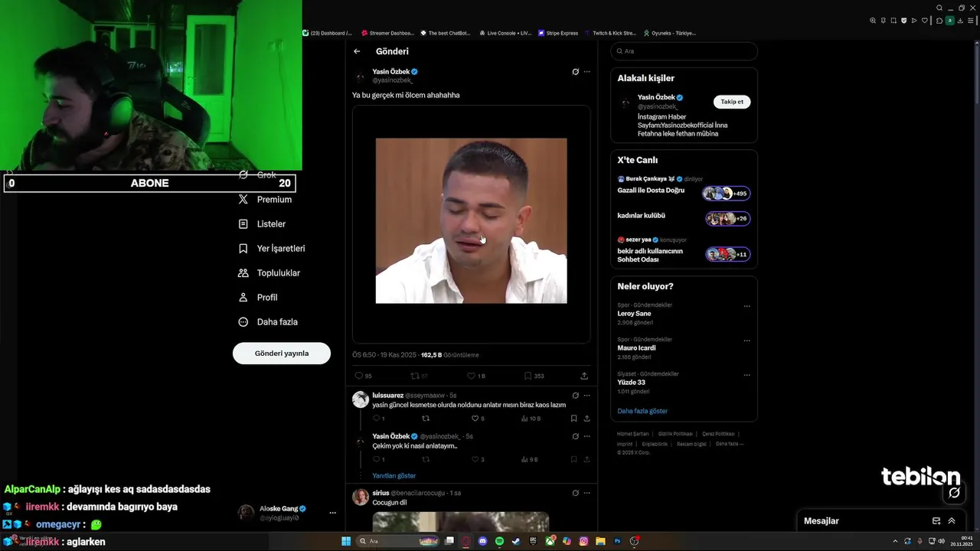Image resolution: width=980 pixels, height=551 pixels.
Task: Bookmark luissuarez's reply
Action: (x=573, y=419)
